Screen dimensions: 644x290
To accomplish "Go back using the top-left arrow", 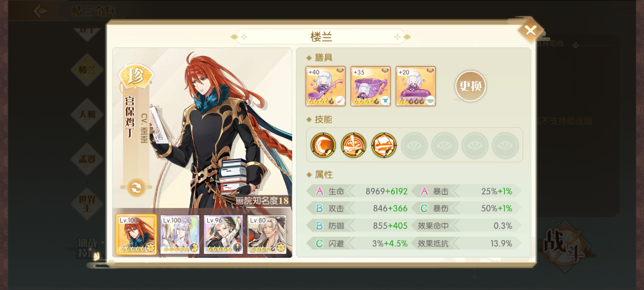I will point(41,11).
